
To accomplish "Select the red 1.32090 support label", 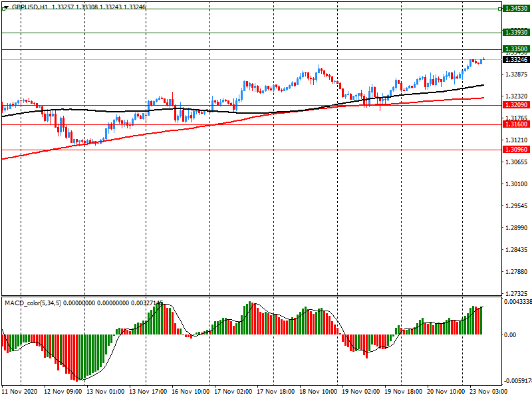I will [x=516, y=105].
